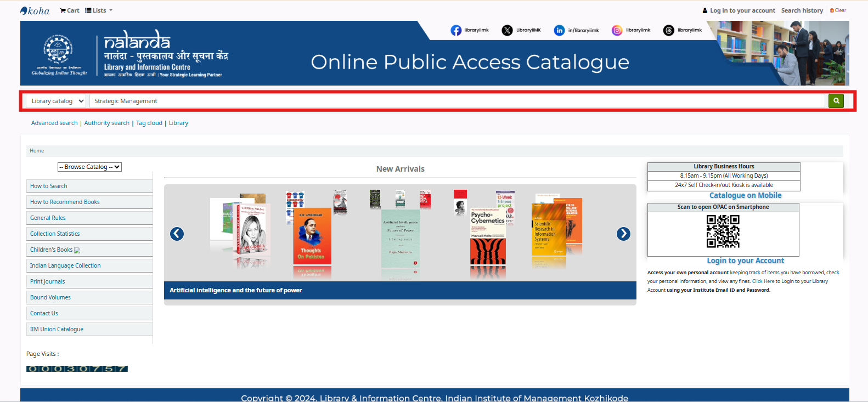Show next New Arrivals with right arrow

pos(623,234)
